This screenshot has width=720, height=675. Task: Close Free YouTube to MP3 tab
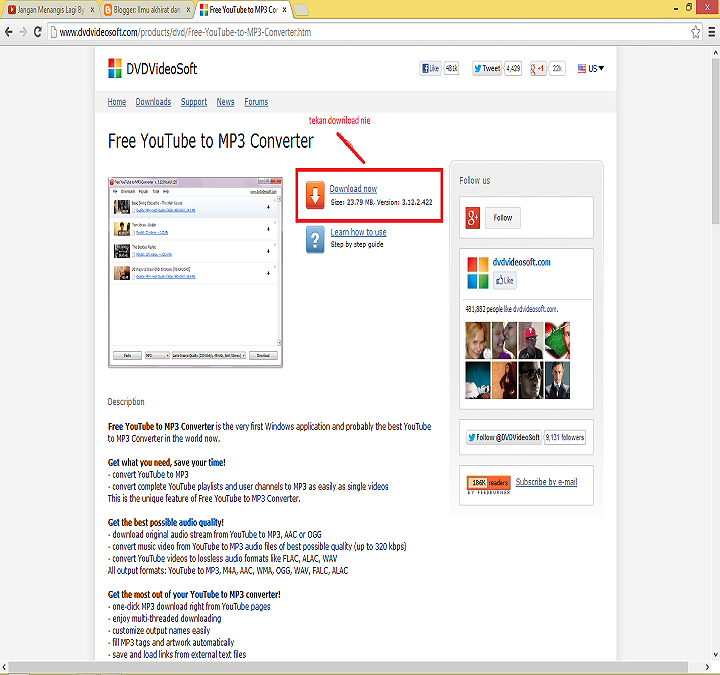click(x=285, y=10)
